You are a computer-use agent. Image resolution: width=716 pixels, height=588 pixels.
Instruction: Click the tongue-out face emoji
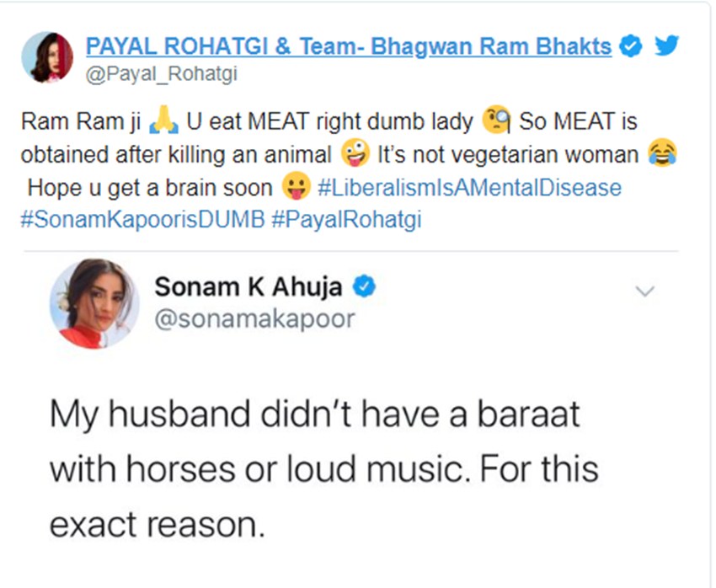[294, 187]
